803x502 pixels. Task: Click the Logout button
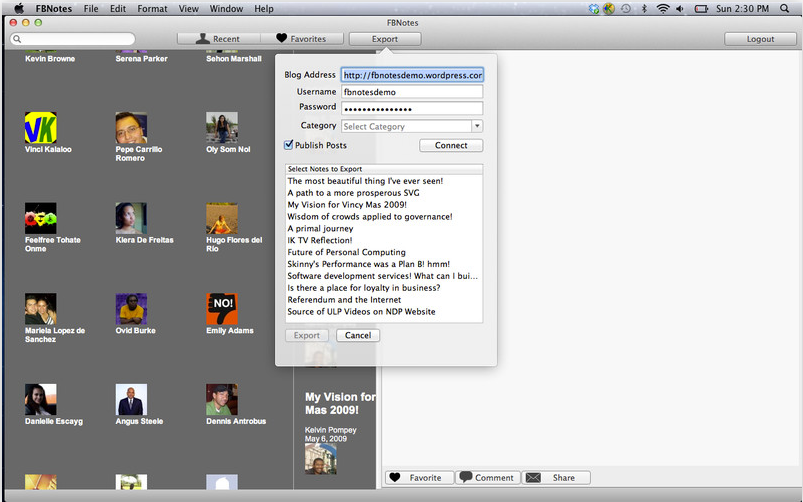[760, 39]
